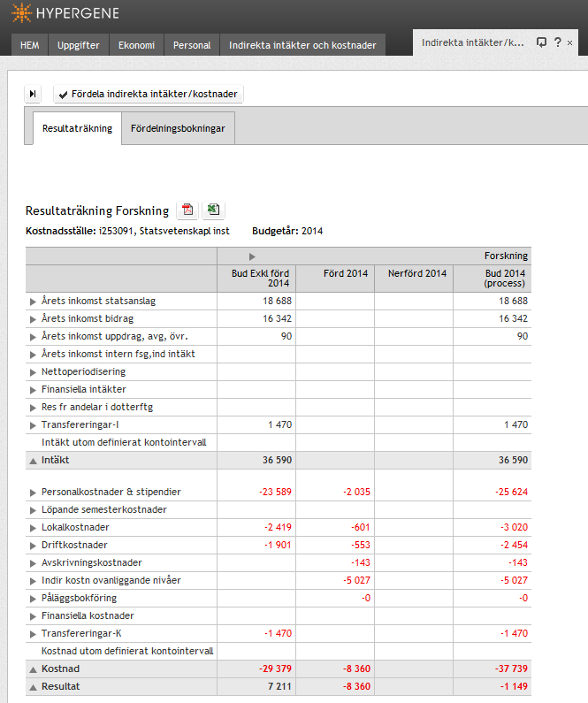Collapse the Resultat summary row
This screenshot has width=588, height=703.
click(33, 687)
